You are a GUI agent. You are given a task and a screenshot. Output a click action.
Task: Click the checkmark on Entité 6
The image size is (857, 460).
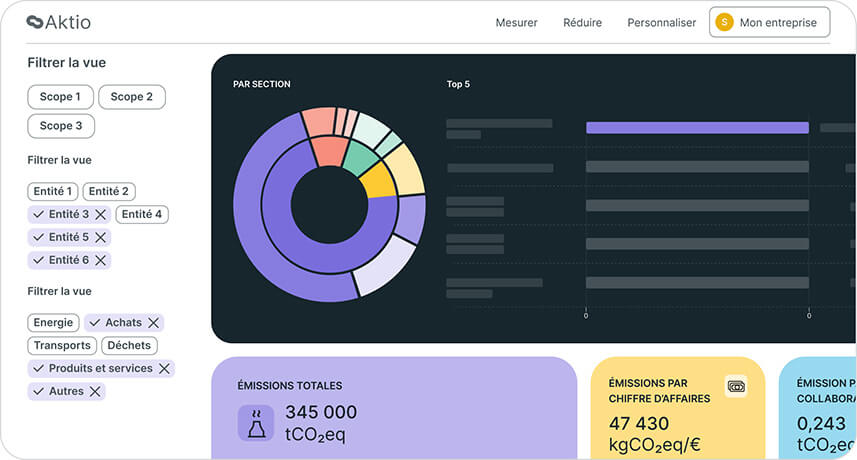click(38, 261)
